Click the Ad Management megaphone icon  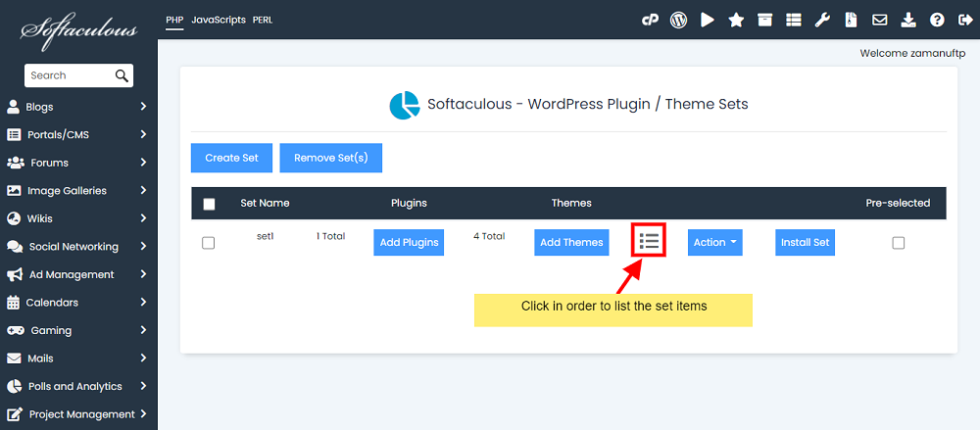[x=15, y=274]
